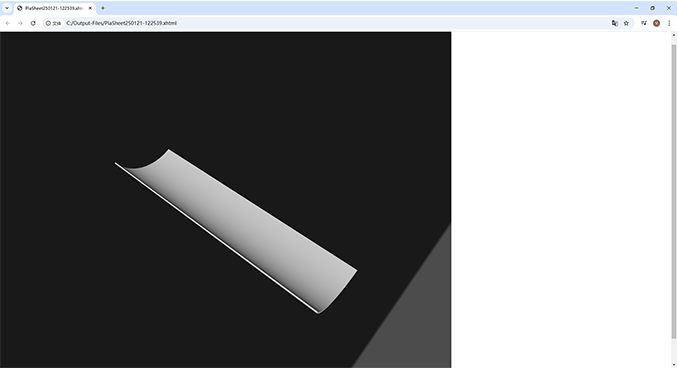Click the vertical scrollbar thumb

pos(674,190)
